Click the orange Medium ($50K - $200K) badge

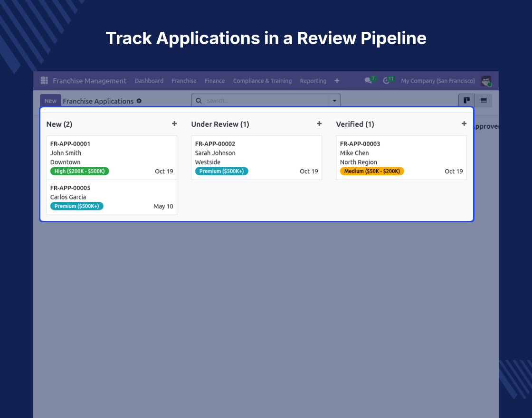[x=372, y=171]
